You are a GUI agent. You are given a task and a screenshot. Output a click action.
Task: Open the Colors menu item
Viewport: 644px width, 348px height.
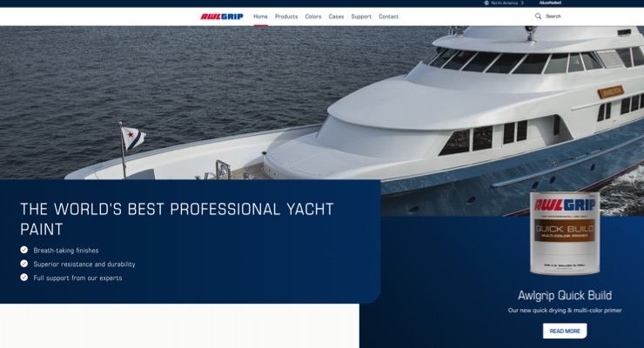pyautogui.click(x=313, y=17)
